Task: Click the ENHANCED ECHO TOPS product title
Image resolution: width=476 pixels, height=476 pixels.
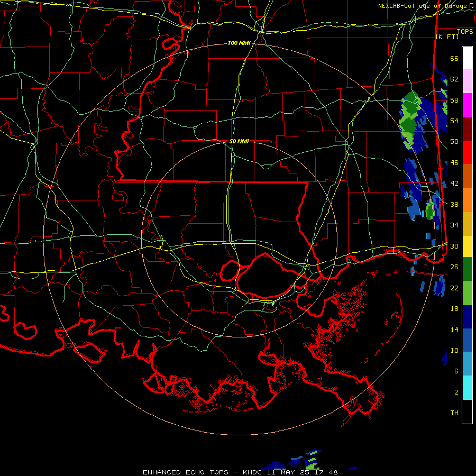Action: [x=186, y=472]
